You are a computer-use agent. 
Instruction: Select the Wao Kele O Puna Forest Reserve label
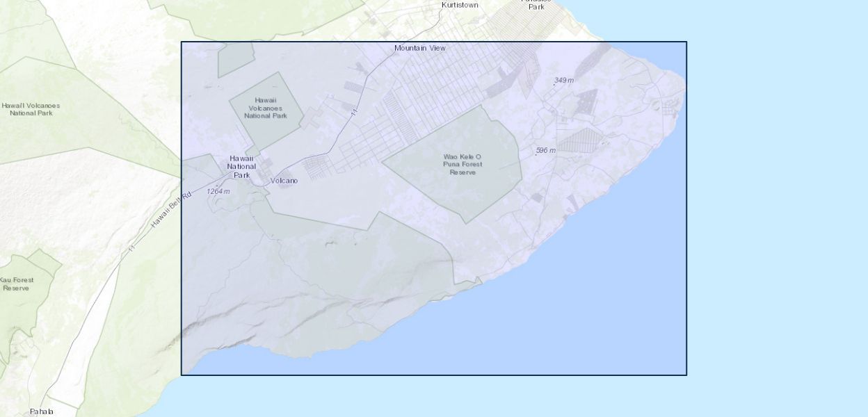point(463,164)
